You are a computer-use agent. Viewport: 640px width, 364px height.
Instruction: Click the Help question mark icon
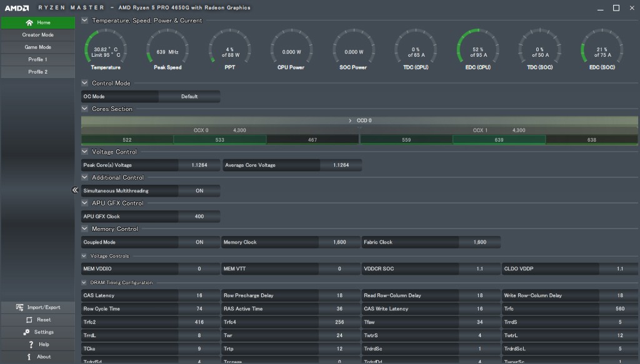[x=31, y=345]
